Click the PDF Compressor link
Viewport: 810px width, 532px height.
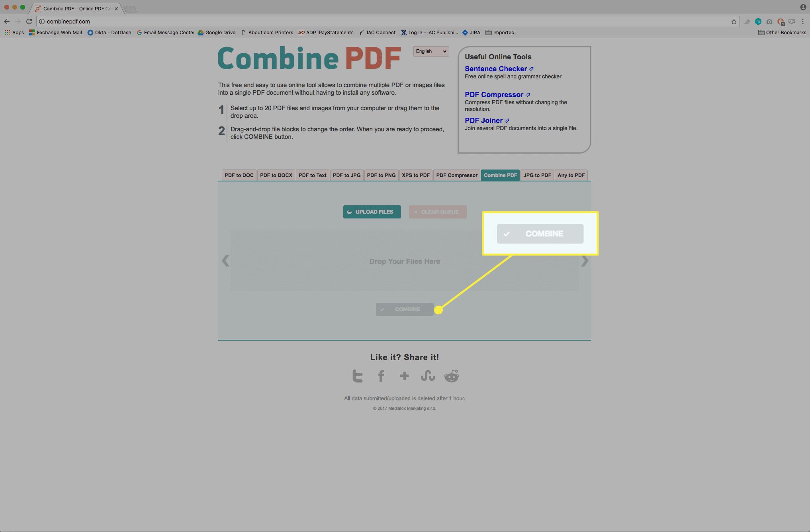pos(493,94)
